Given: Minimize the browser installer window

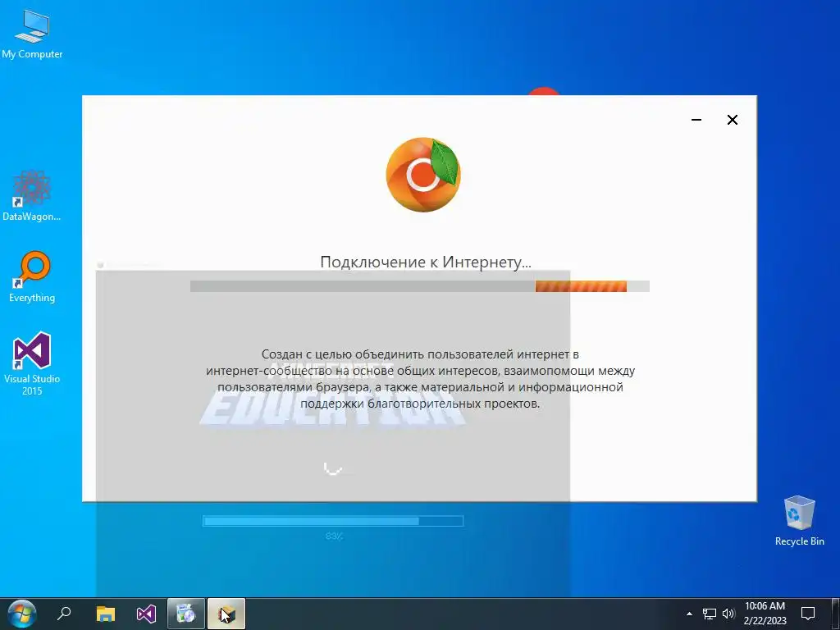Looking at the screenshot, I should click(696, 120).
